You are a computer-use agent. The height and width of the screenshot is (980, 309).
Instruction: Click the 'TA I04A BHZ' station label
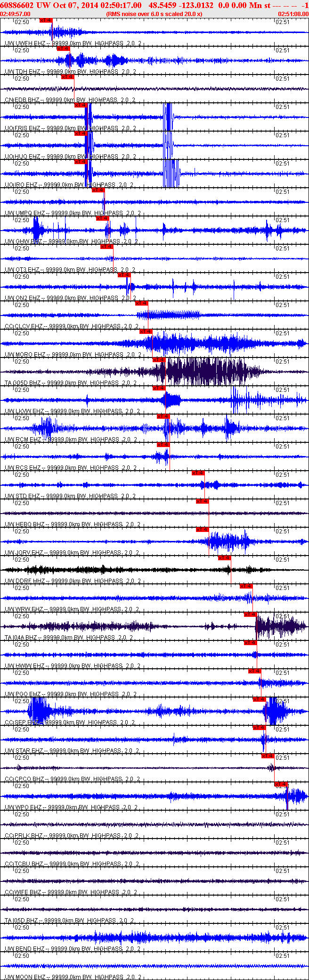(21, 638)
